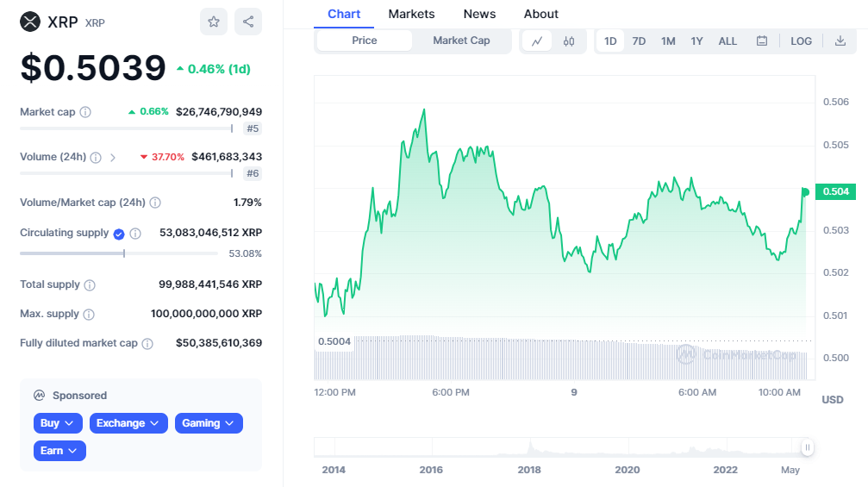Click the share icon button
This screenshot has height=487, width=868.
coord(248,22)
